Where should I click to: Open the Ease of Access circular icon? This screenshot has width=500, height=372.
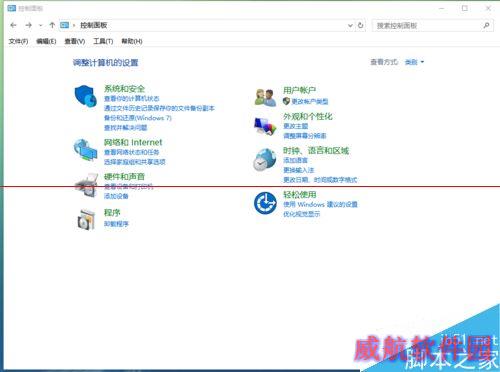click(265, 203)
